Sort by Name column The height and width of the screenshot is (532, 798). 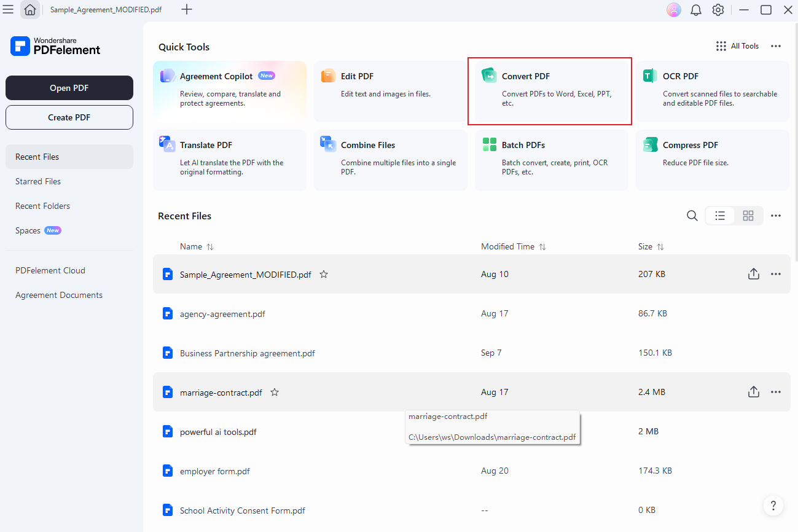(197, 246)
